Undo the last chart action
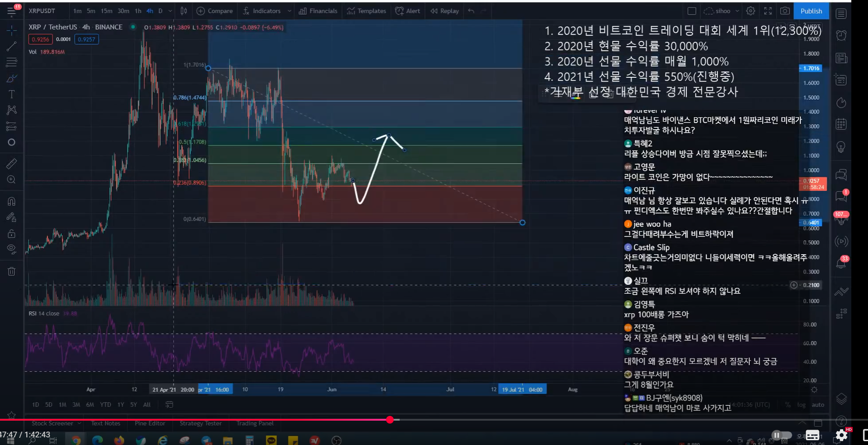The height and width of the screenshot is (445, 868). click(471, 11)
